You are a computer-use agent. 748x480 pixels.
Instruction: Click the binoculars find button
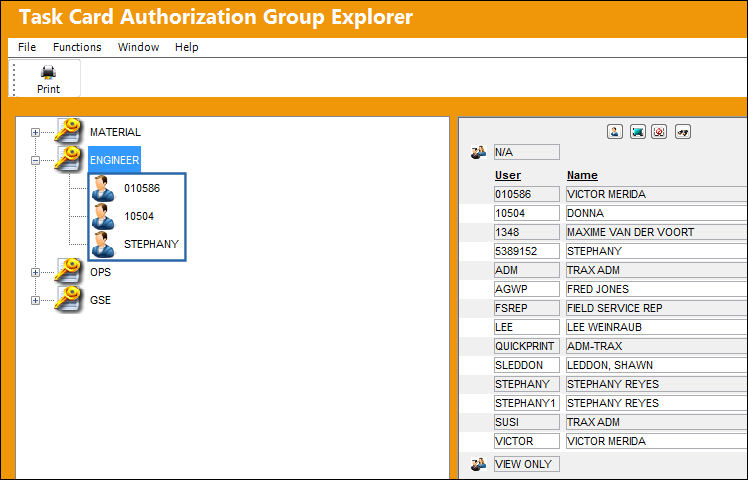[x=683, y=132]
